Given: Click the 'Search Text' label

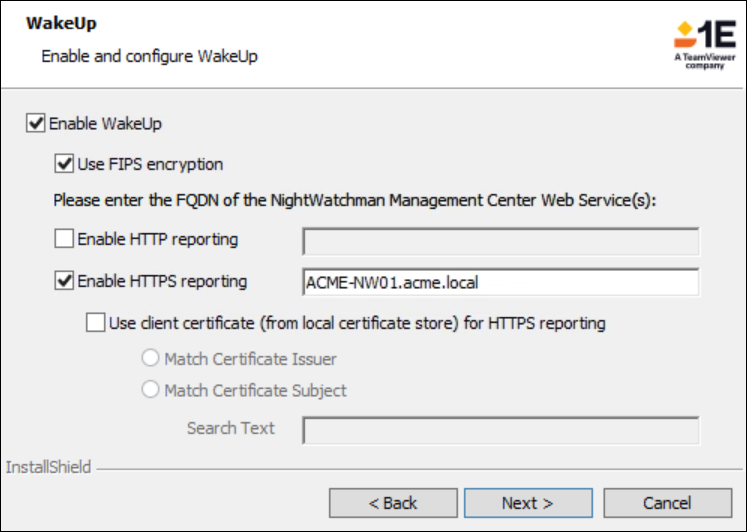Looking at the screenshot, I should (x=230, y=428).
